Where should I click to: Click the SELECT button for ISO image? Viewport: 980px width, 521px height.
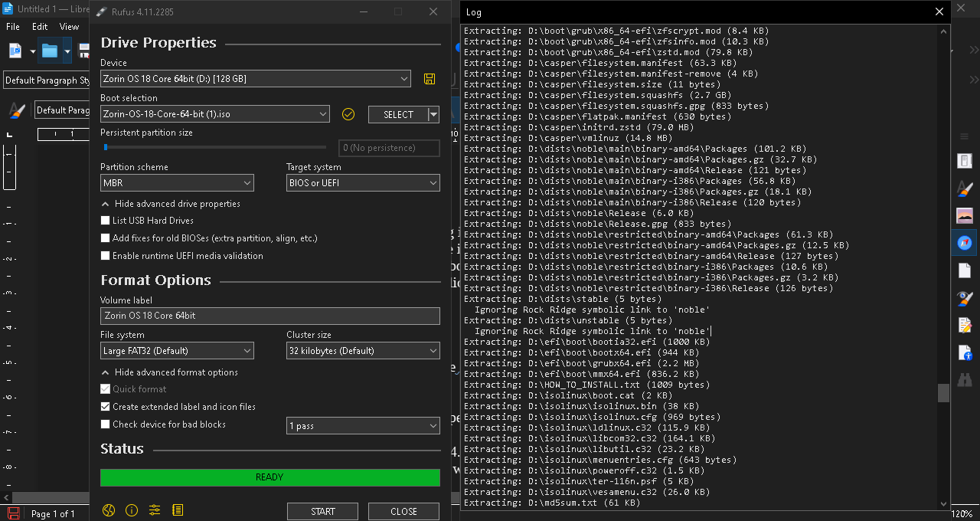(398, 114)
